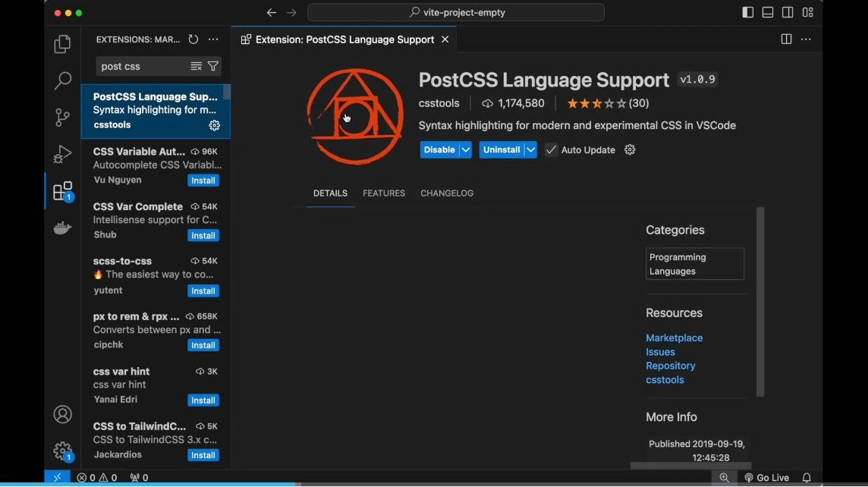
Task: Toggle the Auto Update checkbox
Action: 552,150
